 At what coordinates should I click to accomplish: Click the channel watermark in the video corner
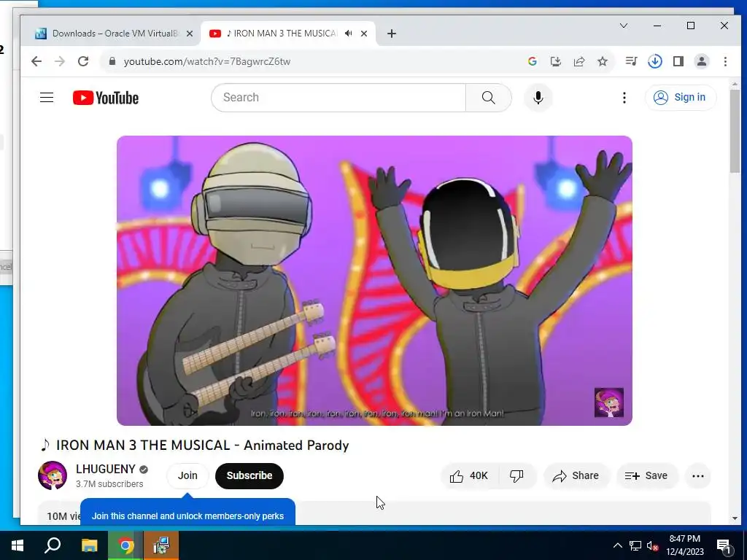click(609, 402)
